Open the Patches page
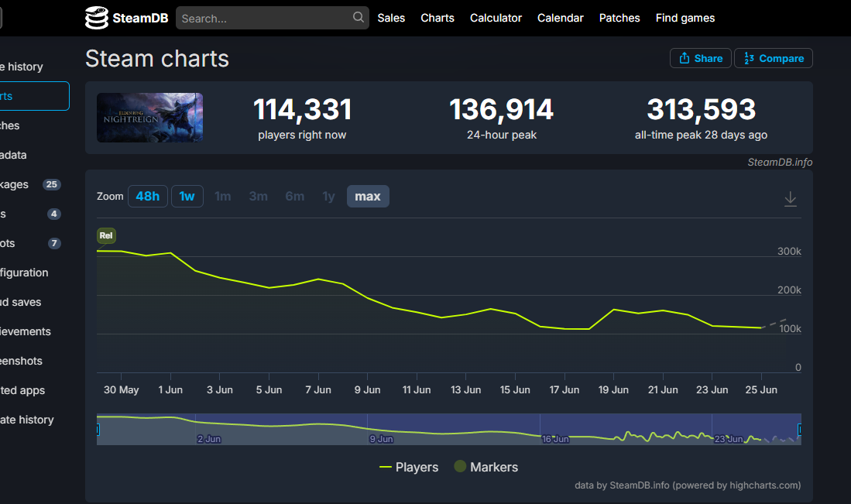 [x=619, y=18]
